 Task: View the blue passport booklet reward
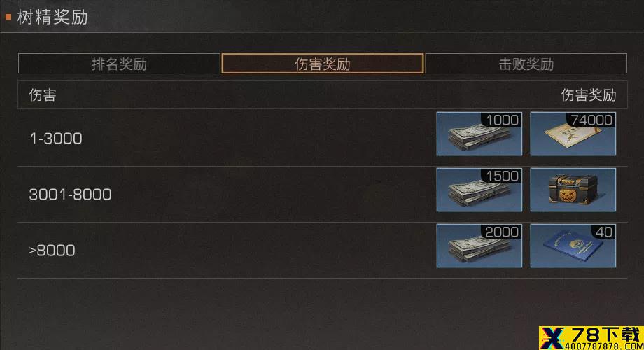573,246
